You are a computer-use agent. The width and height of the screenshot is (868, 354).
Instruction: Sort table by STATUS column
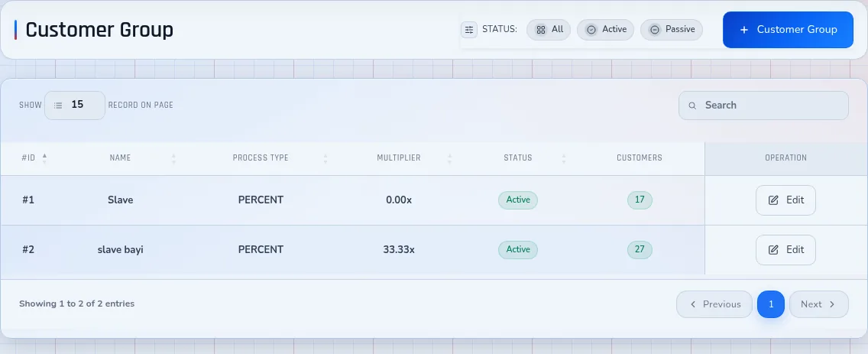point(517,158)
